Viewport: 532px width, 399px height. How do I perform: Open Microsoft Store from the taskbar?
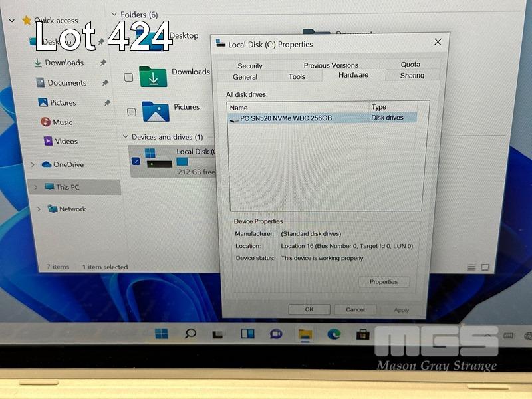coord(362,334)
